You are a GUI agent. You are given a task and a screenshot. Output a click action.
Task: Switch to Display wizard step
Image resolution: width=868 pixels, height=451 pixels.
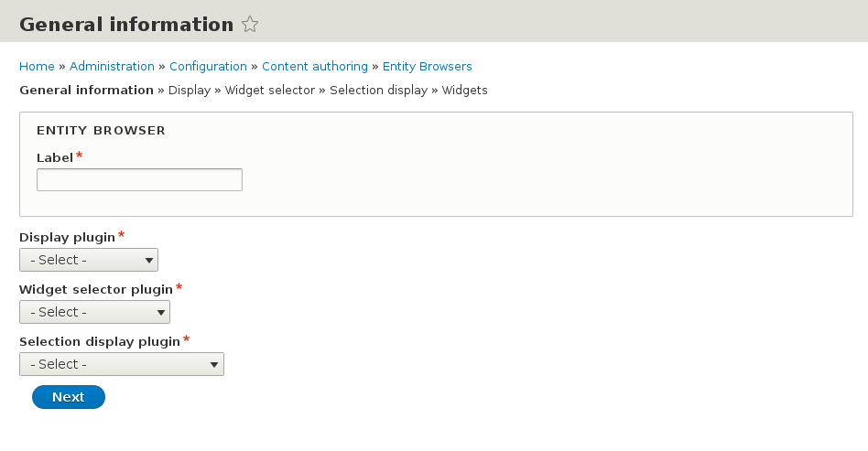pos(190,91)
